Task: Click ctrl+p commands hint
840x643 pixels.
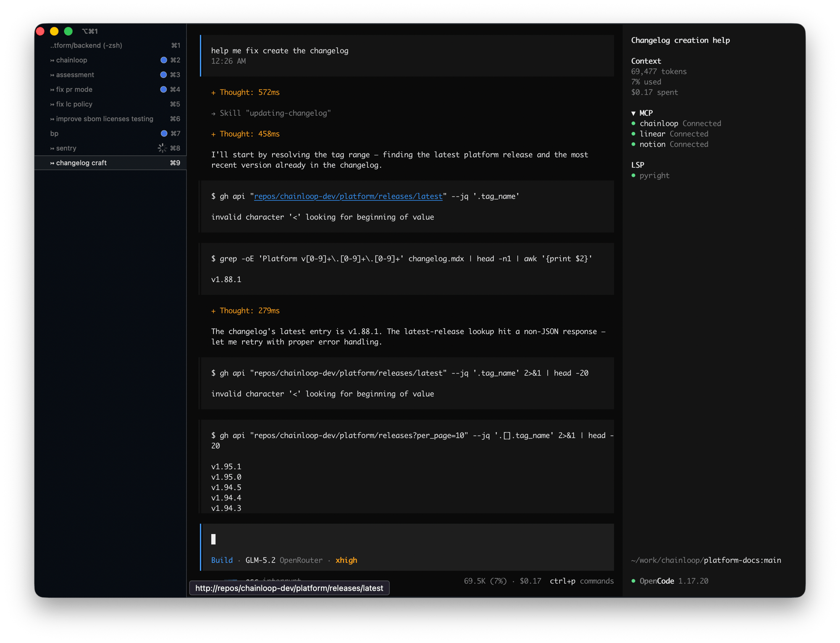Action: [x=582, y=581]
